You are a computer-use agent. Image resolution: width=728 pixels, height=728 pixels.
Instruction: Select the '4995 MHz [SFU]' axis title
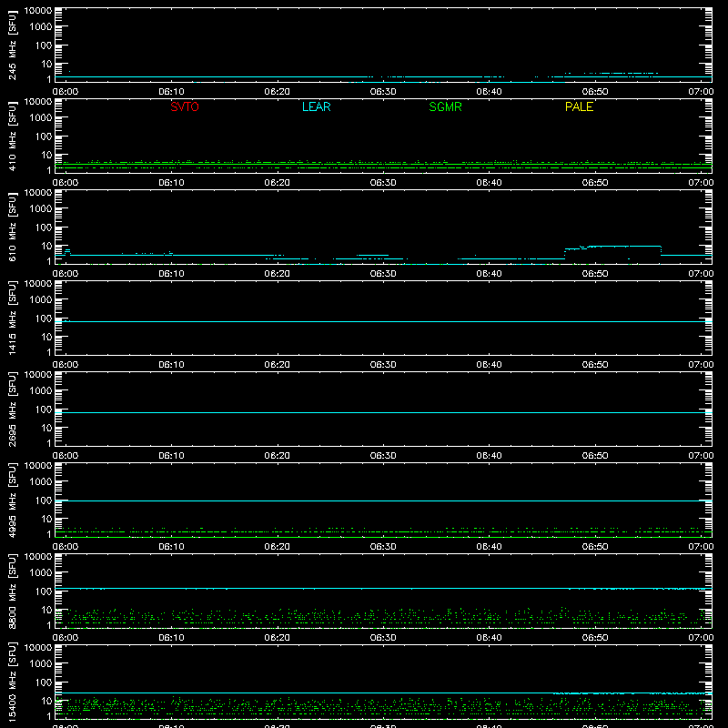(x=13, y=500)
